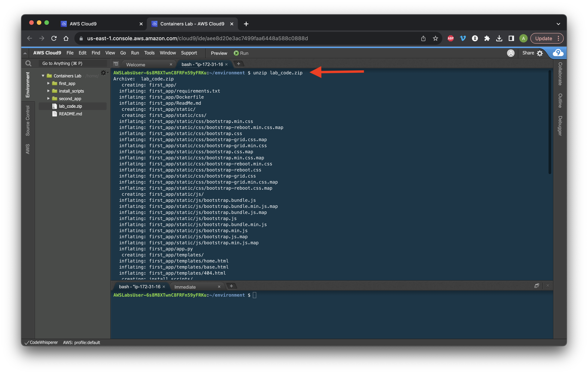Open the Edit menu

[x=82, y=53]
